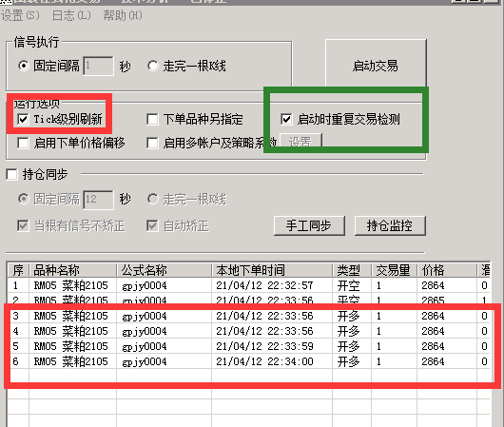Image resolution: width=504 pixels, height=427 pixels.
Task: Click the 启动交易 button
Action: [376, 66]
